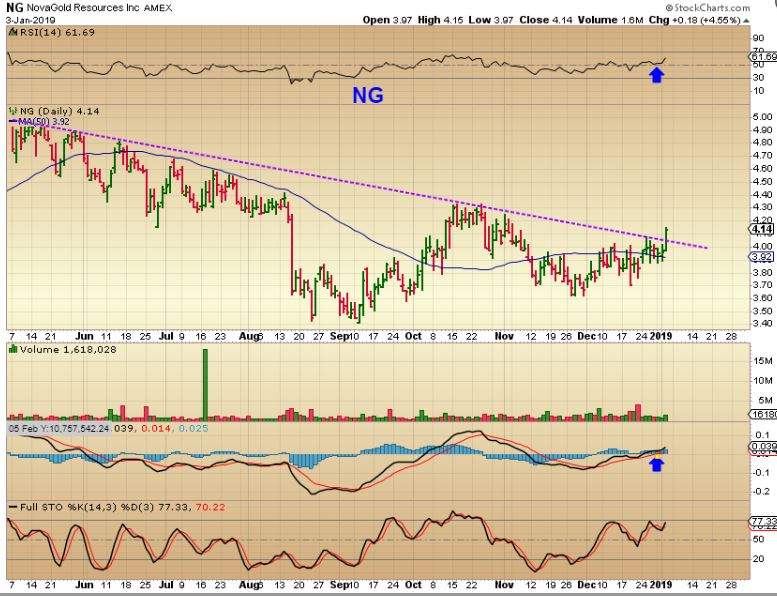Click the -0.2 label on MACD axis

click(x=761, y=491)
